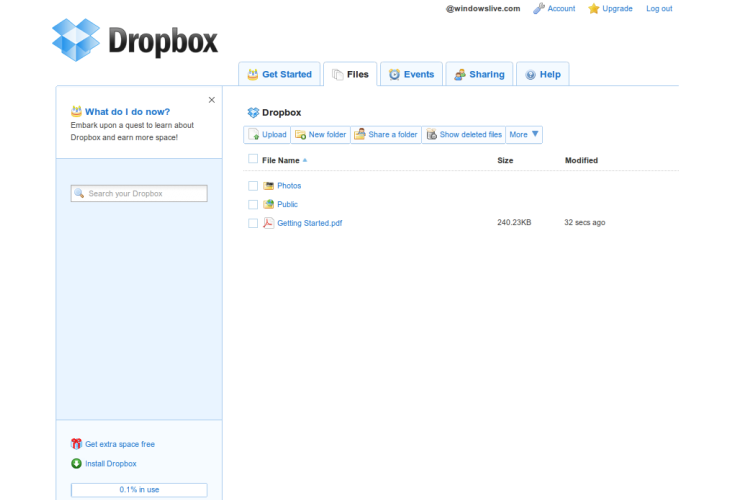
Task: Click the Dropbox breadcrumb title
Action: pyautogui.click(x=282, y=112)
